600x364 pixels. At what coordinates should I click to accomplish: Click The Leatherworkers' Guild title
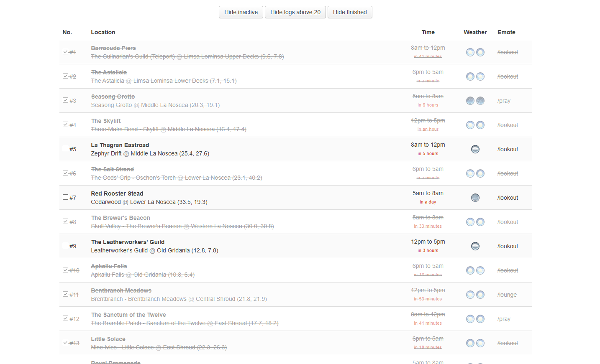coord(128,242)
